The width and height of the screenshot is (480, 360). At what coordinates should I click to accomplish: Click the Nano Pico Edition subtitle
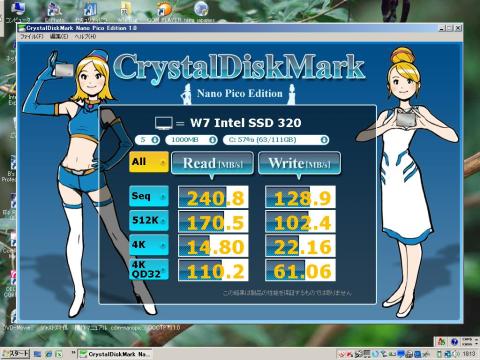240,93
